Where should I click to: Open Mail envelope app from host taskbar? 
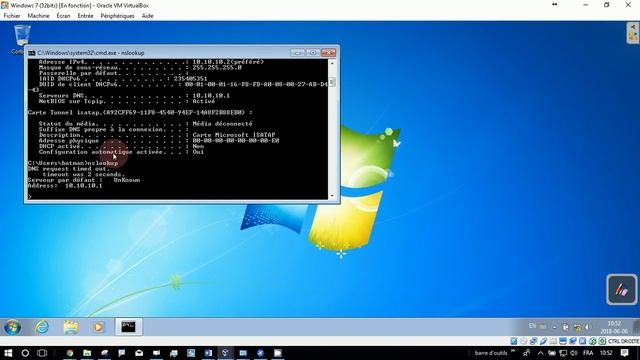pyautogui.click(x=139, y=353)
